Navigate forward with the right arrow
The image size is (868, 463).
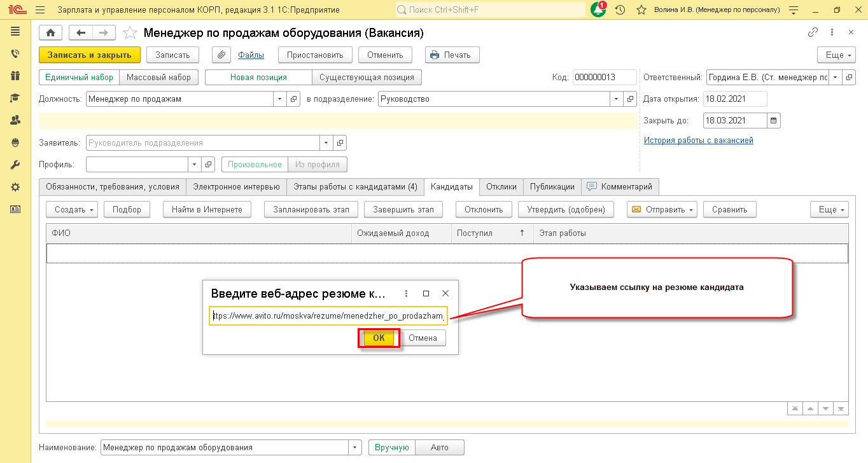point(104,33)
